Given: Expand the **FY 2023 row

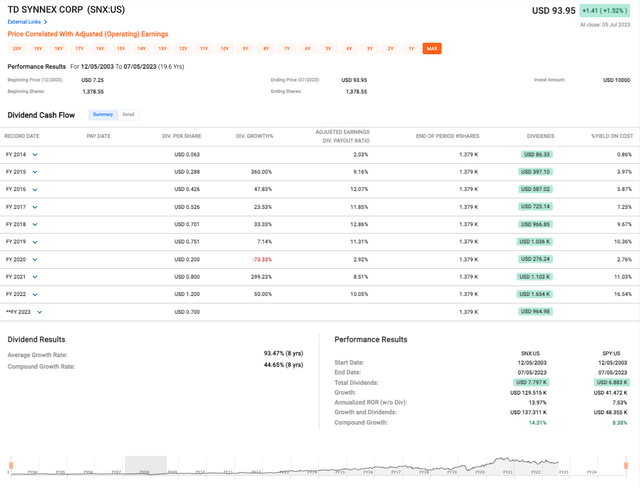Looking at the screenshot, I should (x=40, y=312).
